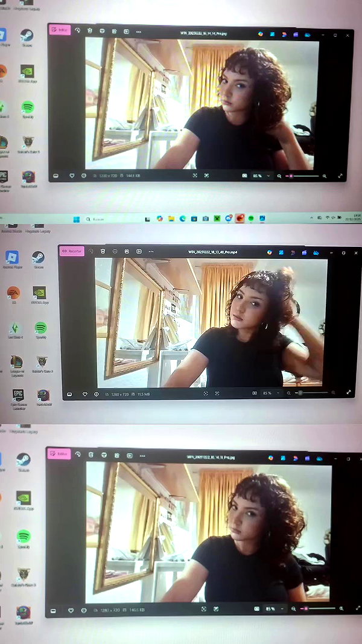Expand the 85% zoom dropdown in the top window
This screenshot has height=644, width=362.
point(268,176)
